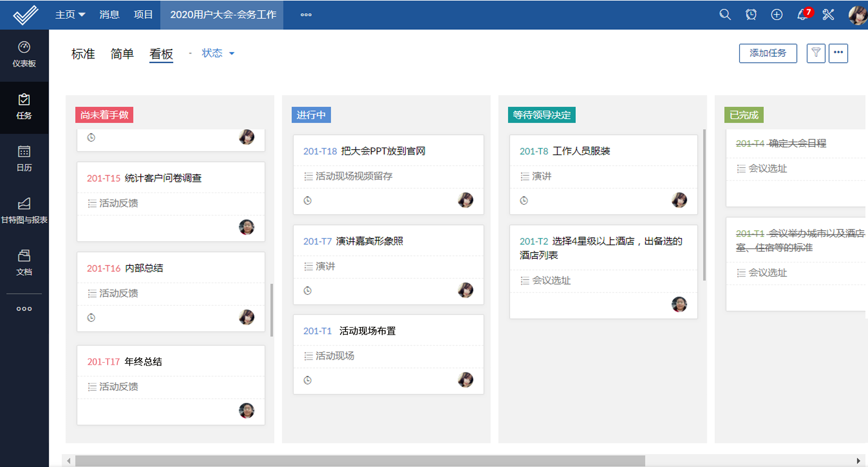This screenshot has width=868, height=467.
Task: Click the filter funnel icon
Action: 816,53
